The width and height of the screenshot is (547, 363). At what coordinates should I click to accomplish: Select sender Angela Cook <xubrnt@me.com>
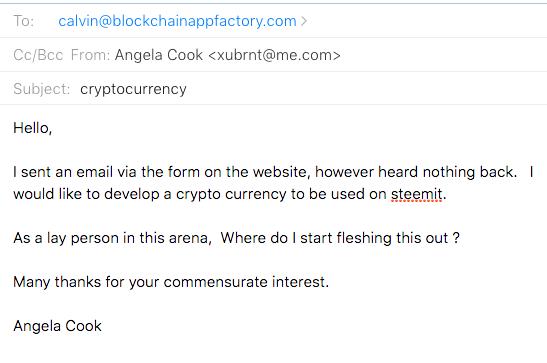pyautogui.click(x=227, y=55)
